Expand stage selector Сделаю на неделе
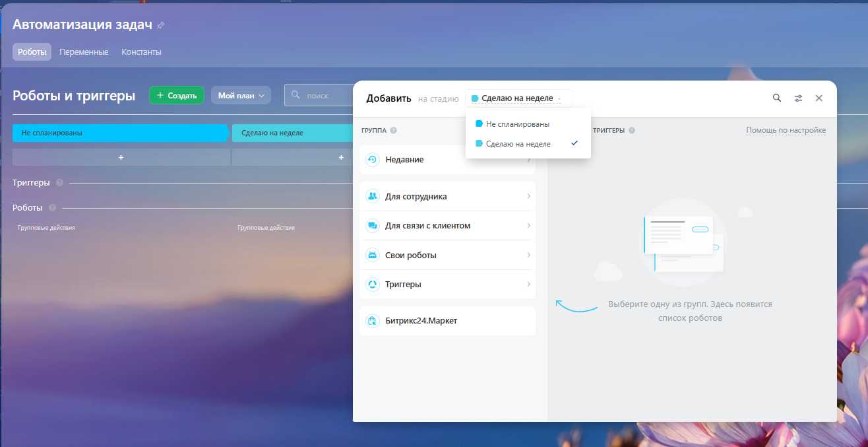This screenshot has height=447, width=868. pos(518,98)
